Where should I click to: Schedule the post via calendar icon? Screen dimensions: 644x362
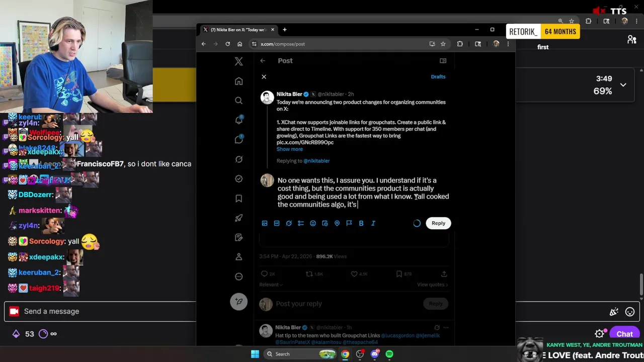[325, 223]
